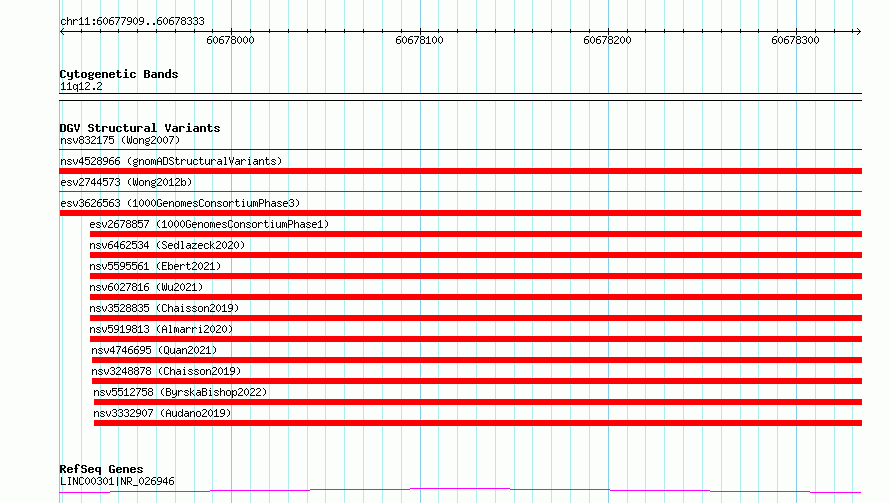The image size is (890, 503).
Task: Click the chr11:60677909..60678333 coordinate label
Action: pos(132,21)
